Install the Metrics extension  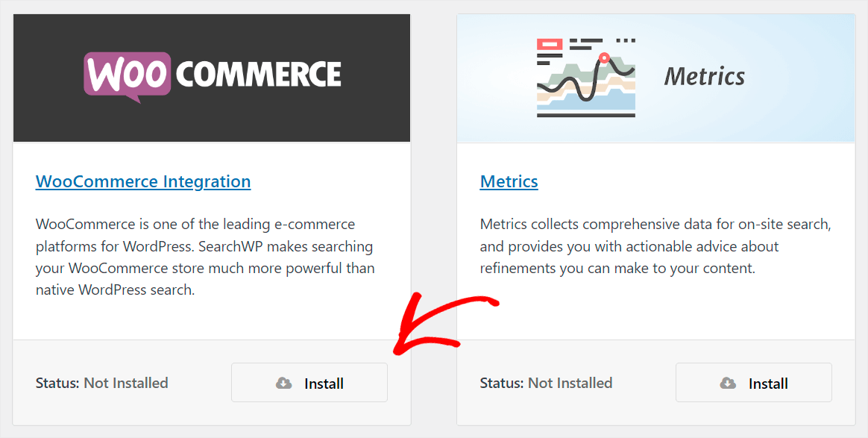(753, 382)
